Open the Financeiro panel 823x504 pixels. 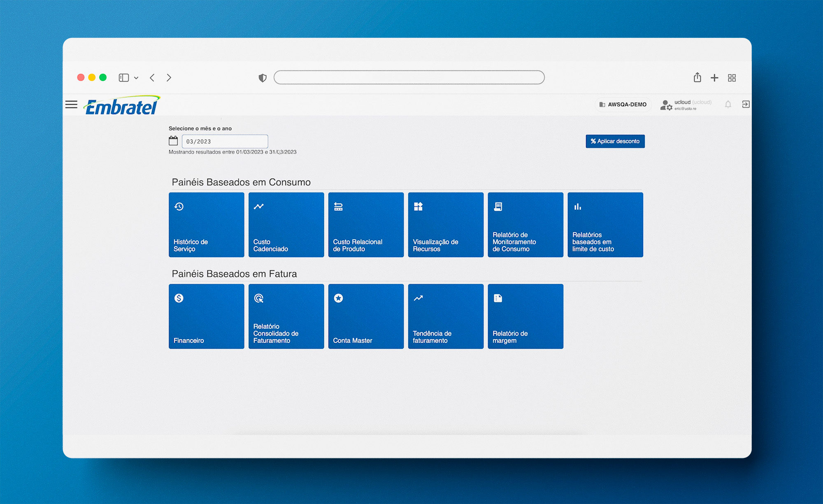pos(207,316)
